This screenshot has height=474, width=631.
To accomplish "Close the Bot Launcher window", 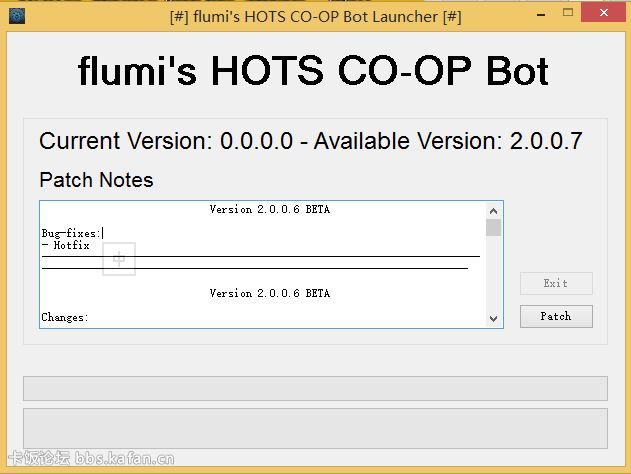I will tap(604, 13).
